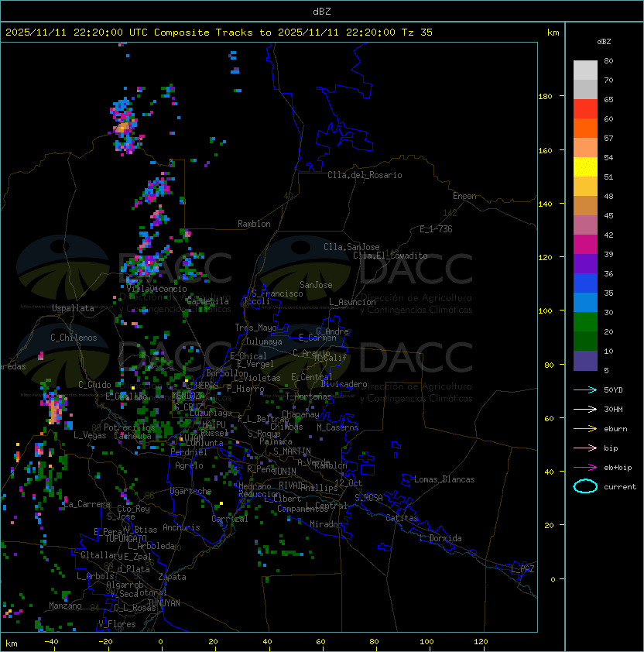Click the 'S_MARTIN' map label
Viewport: 644px width, 652px height.
[292, 451]
